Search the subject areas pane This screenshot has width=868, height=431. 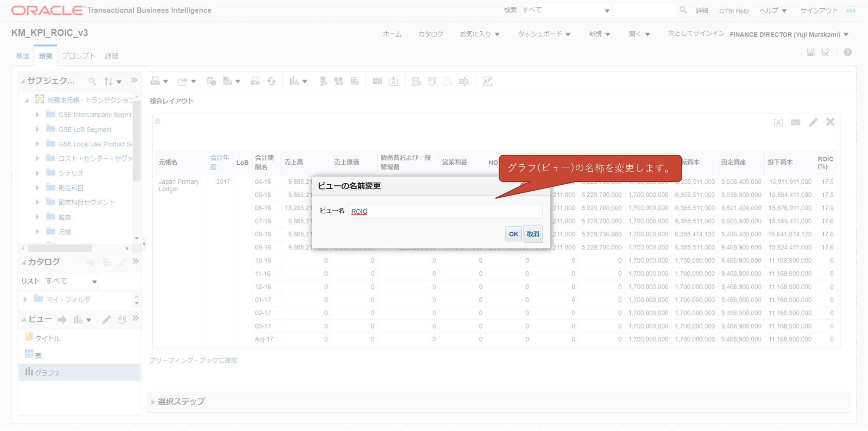click(92, 81)
